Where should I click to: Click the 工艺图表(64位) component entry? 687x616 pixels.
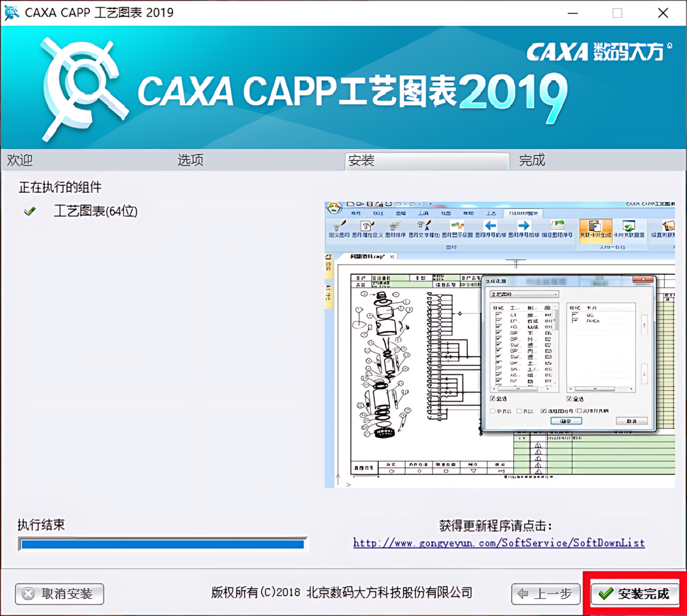click(95, 211)
